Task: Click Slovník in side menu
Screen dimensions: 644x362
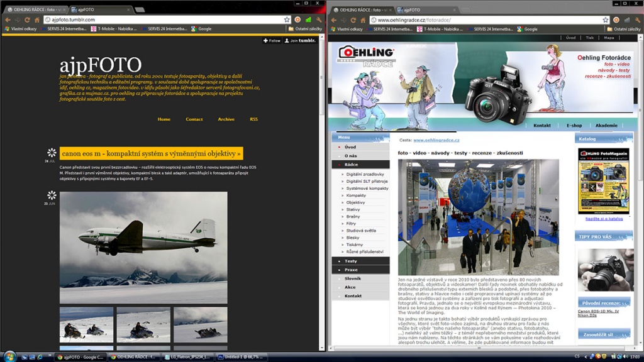Action: [x=360, y=278]
